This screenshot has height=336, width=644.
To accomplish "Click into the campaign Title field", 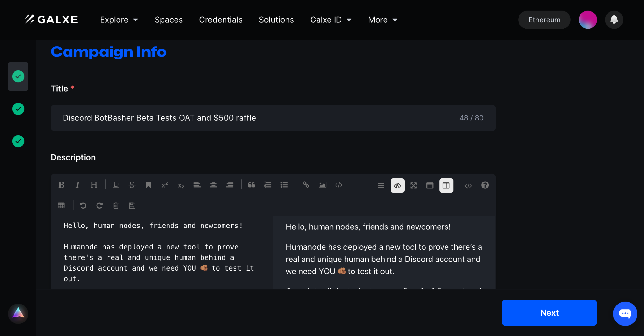I will tap(273, 118).
